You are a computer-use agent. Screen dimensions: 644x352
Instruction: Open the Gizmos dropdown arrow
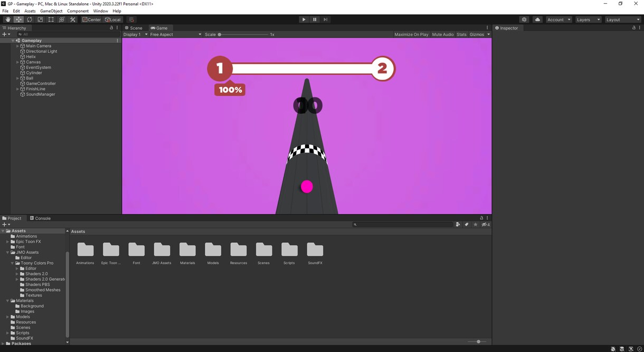point(488,34)
